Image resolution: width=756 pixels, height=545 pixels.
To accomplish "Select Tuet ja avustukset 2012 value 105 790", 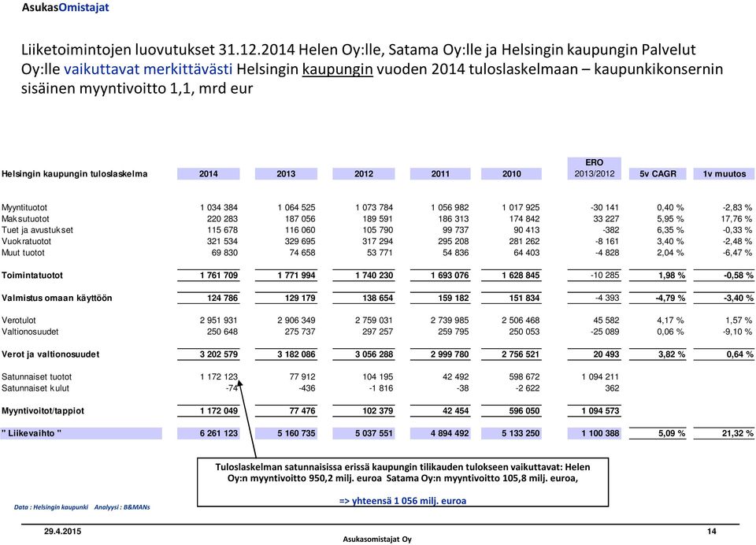I will pyautogui.click(x=377, y=230).
